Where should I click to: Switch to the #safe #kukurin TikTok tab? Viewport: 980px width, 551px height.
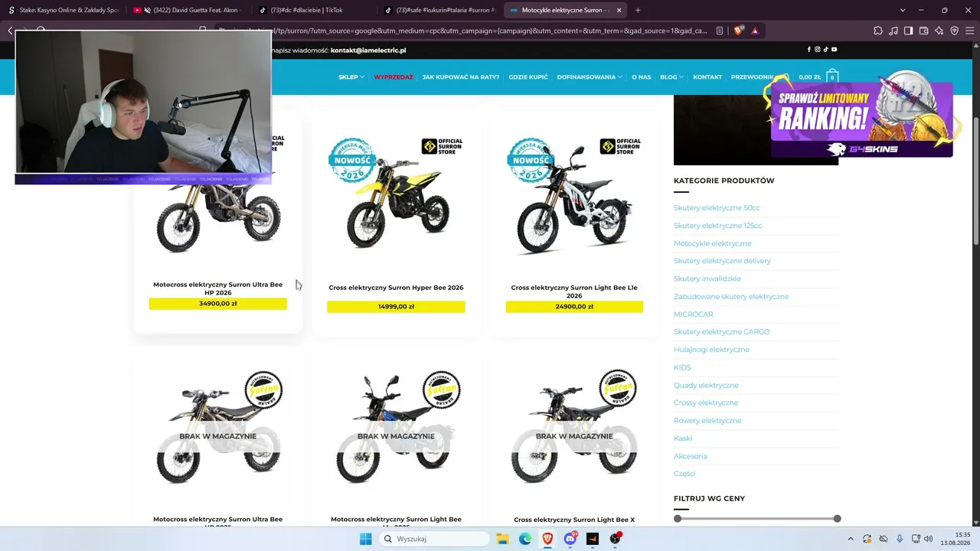coord(439,10)
